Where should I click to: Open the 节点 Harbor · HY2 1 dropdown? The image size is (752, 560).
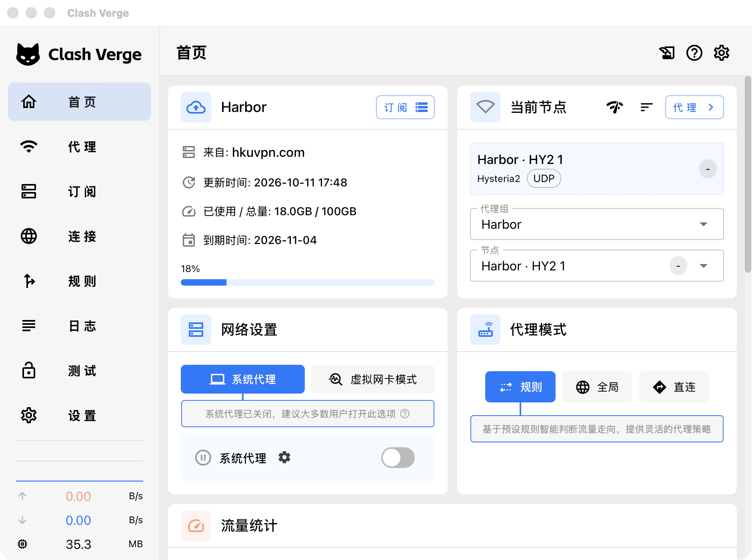[597, 266]
